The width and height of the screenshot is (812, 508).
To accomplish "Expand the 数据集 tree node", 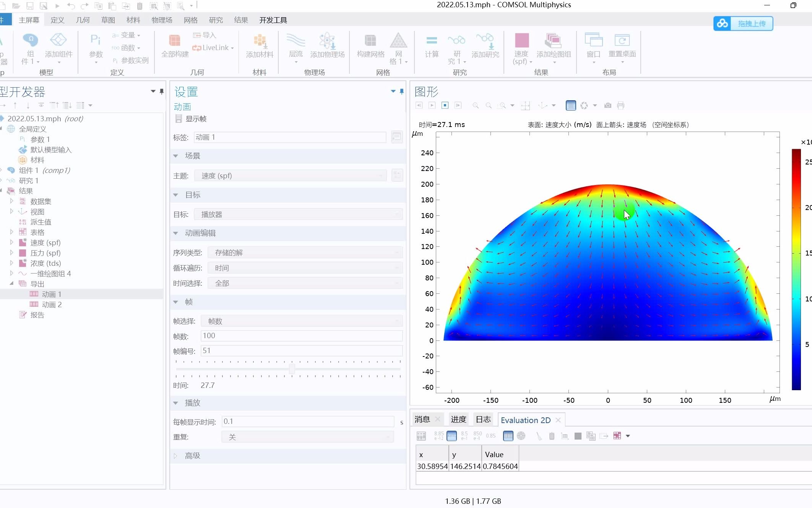I will tap(11, 201).
